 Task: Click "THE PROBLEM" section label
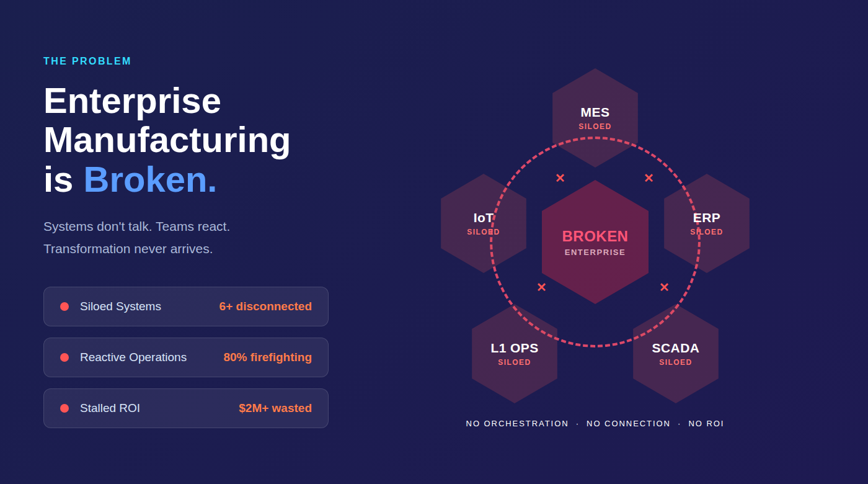pos(87,61)
